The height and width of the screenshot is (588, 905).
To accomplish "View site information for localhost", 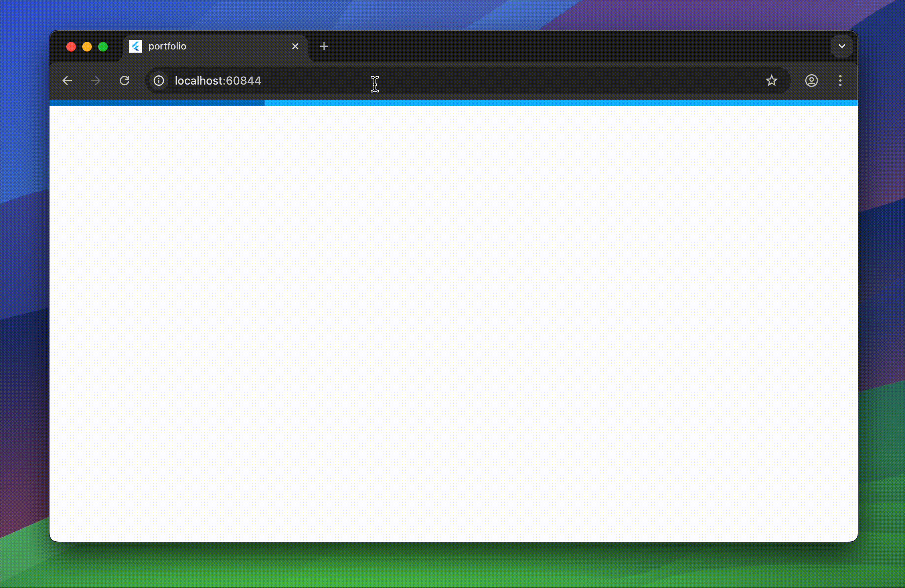I will (159, 81).
